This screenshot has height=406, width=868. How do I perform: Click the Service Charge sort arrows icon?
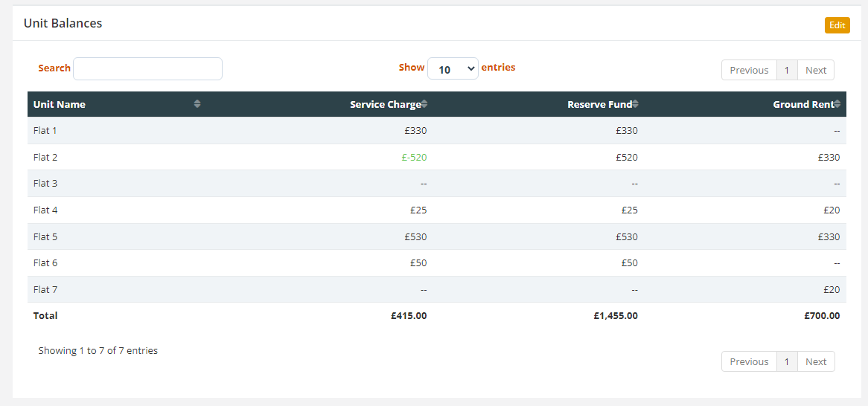click(424, 104)
